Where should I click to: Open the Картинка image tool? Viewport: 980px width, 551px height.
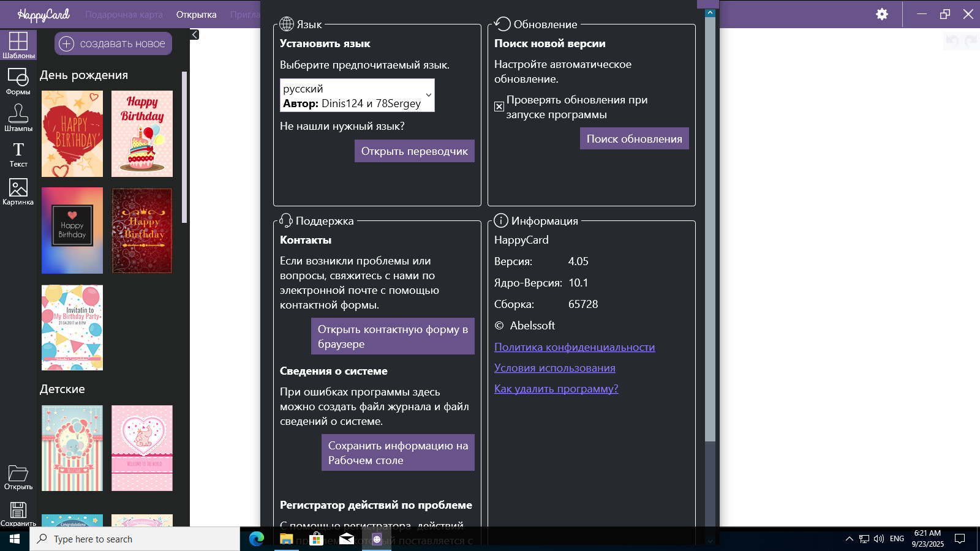tap(18, 191)
